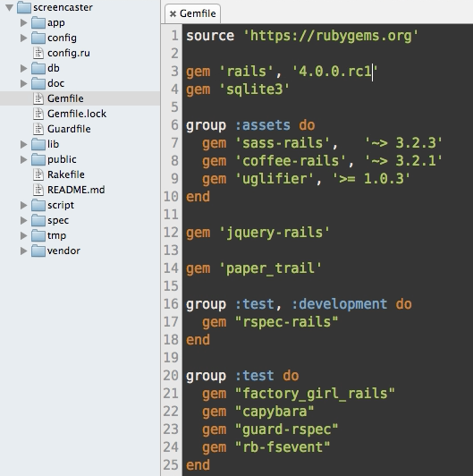Open Gemfile.lock in the file tree
Viewport: 473px width, 476px height.
point(77,114)
